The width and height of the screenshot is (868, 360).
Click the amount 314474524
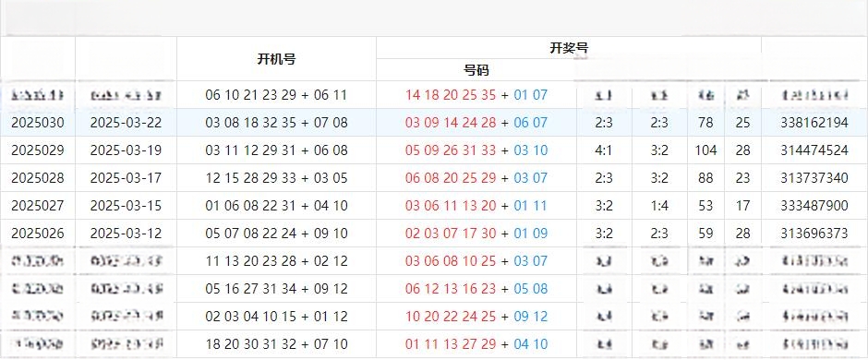[x=814, y=150]
